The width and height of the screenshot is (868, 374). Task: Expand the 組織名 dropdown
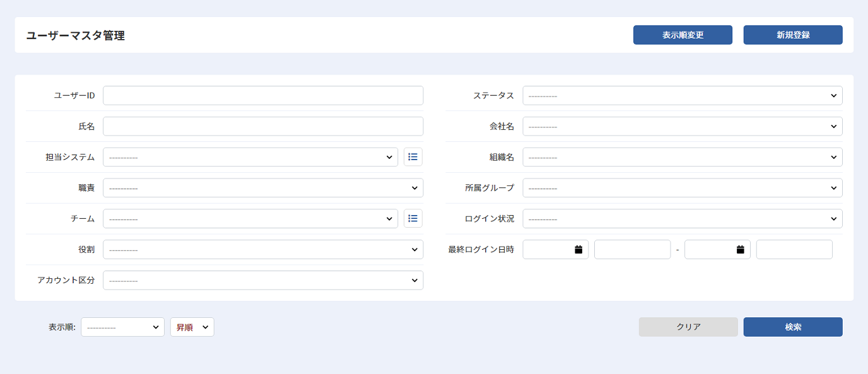click(683, 157)
